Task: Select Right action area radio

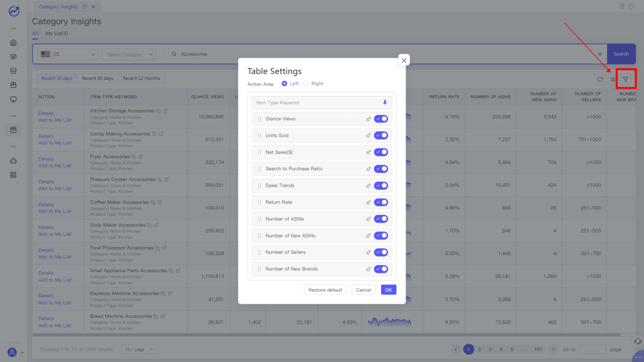Action: point(306,84)
